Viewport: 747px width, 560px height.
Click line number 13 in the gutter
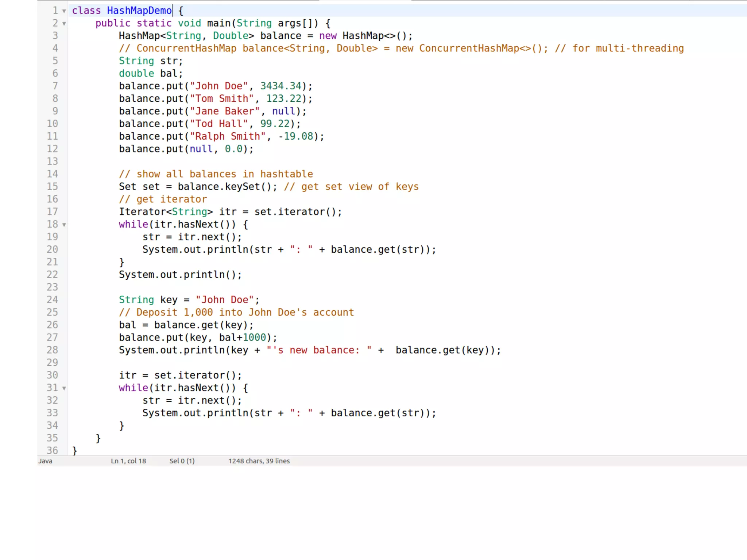pyautogui.click(x=52, y=162)
